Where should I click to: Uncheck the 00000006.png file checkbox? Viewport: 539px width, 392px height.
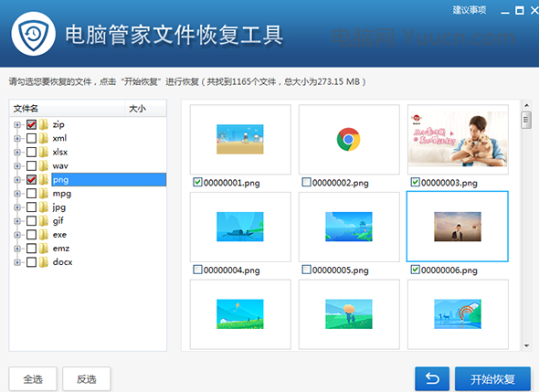tap(415, 270)
